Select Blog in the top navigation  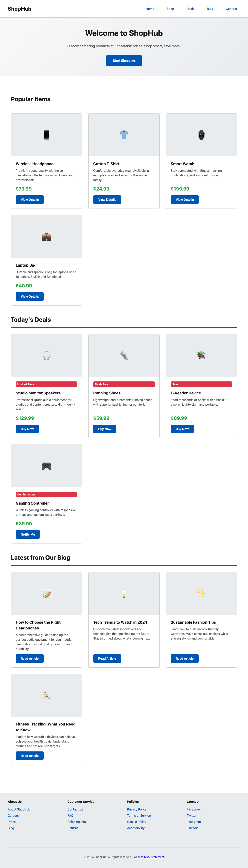pyautogui.click(x=210, y=9)
